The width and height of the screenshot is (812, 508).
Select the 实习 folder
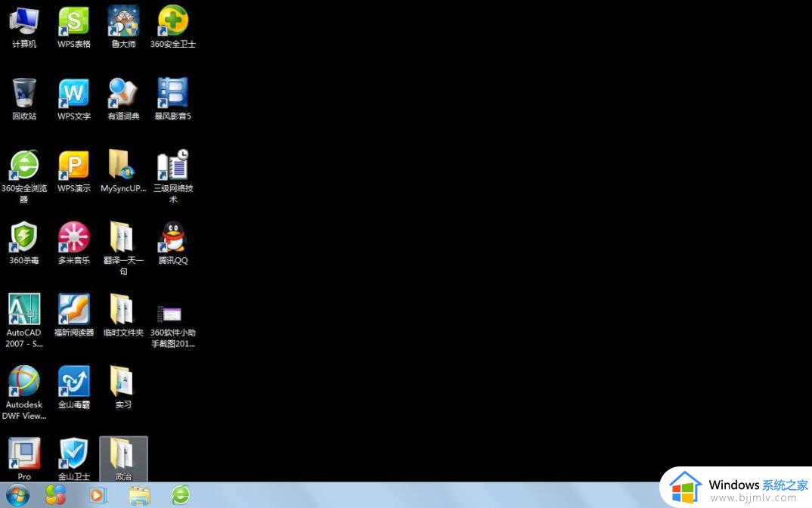[123, 387]
